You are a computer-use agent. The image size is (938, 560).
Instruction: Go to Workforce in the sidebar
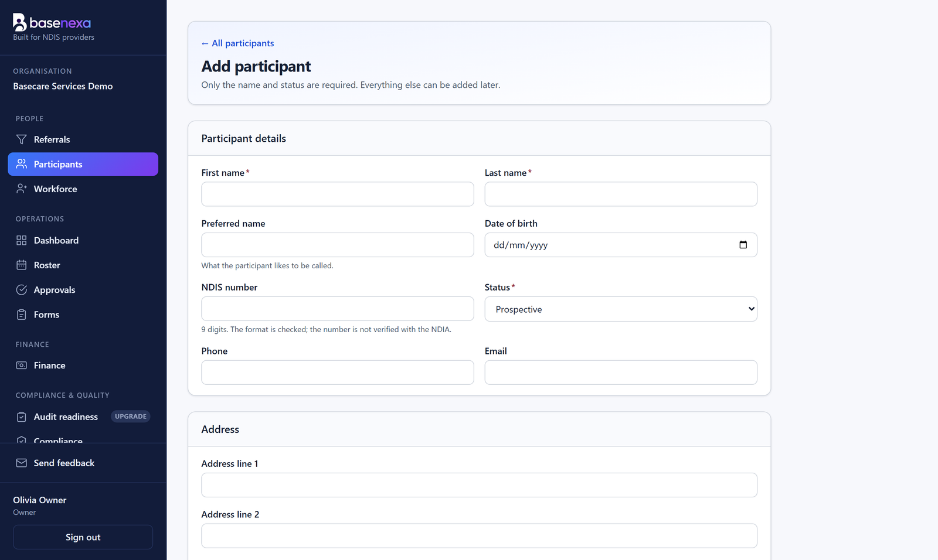pyautogui.click(x=83, y=189)
